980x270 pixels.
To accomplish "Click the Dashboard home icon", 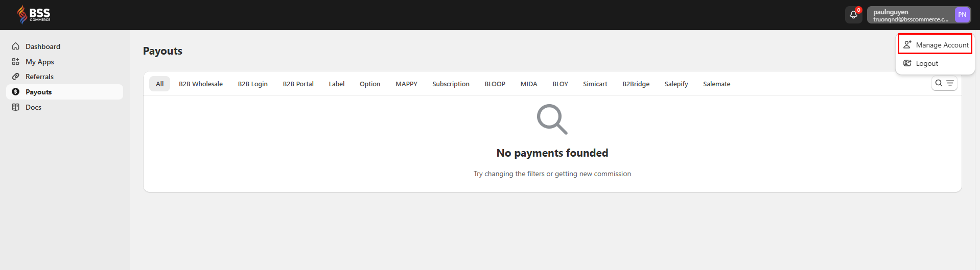I will (16, 46).
